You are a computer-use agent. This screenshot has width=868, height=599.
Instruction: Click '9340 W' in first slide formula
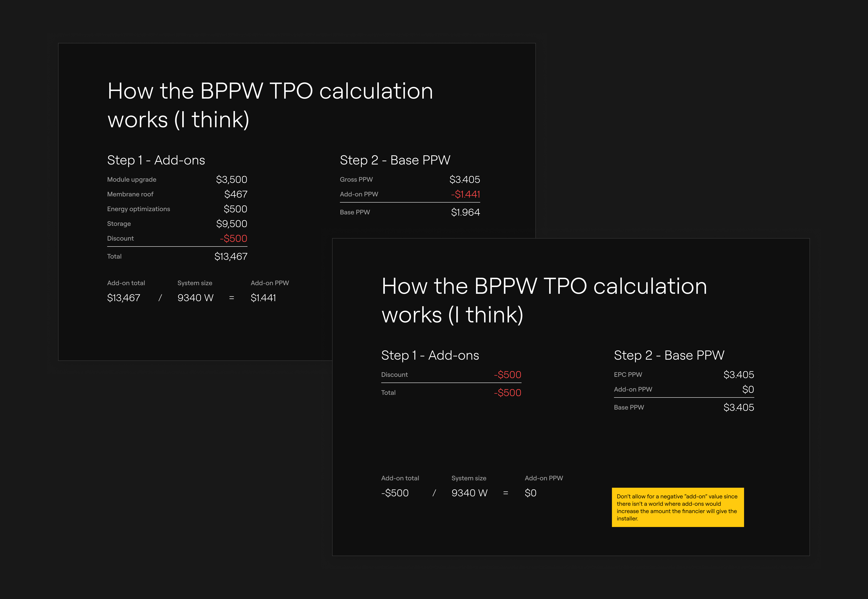tap(196, 298)
